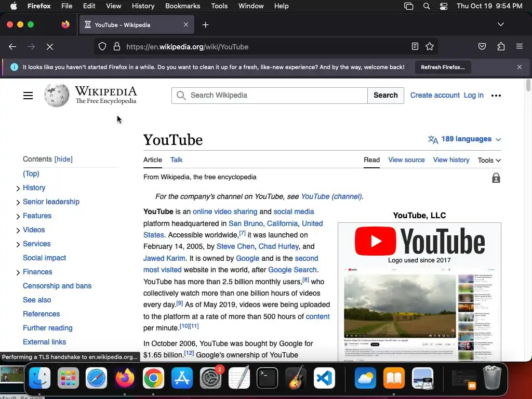
Task: Hide the Contents sidebar
Action: coord(63,159)
